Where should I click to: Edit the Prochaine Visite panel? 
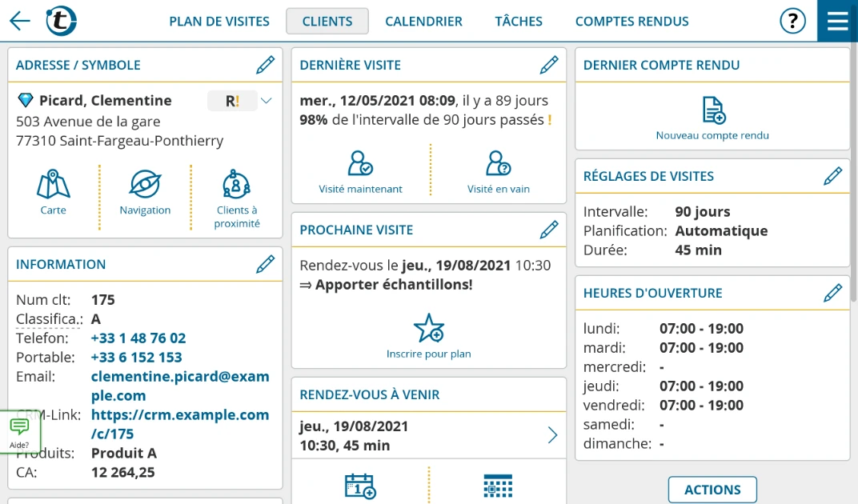point(549,230)
